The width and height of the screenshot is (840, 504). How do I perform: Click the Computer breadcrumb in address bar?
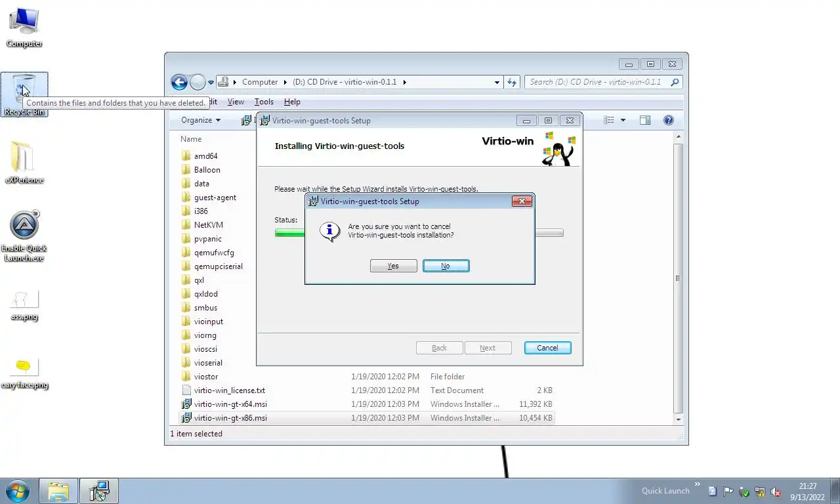[x=260, y=82]
